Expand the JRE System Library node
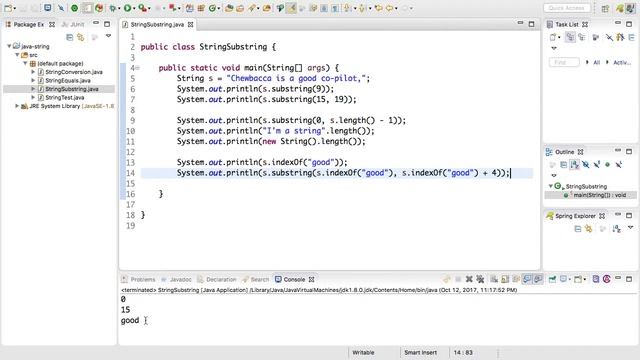This screenshot has height=360, width=640. pos(17,106)
